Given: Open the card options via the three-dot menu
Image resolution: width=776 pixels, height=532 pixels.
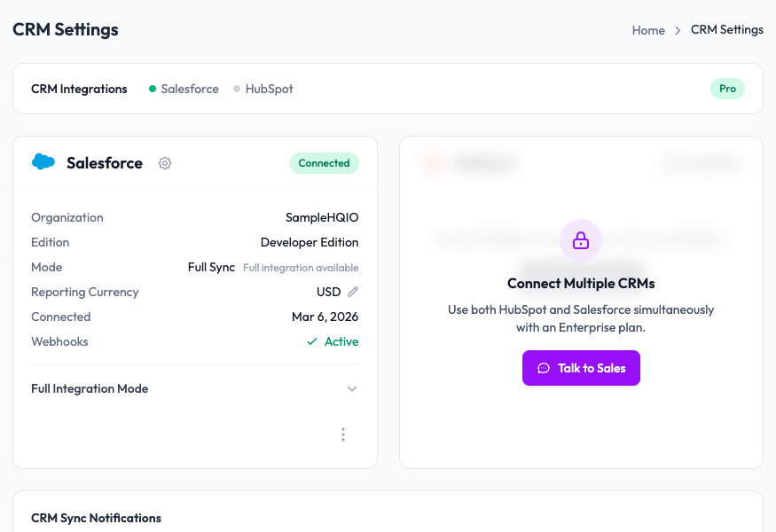Looking at the screenshot, I should coord(343,434).
